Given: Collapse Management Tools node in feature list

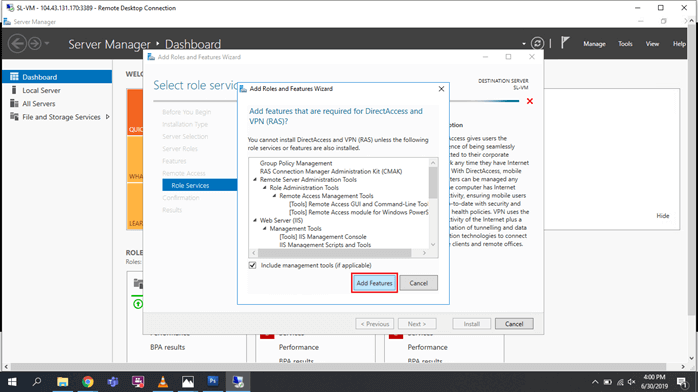Looking at the screenshot, I should tap(264, 228).
